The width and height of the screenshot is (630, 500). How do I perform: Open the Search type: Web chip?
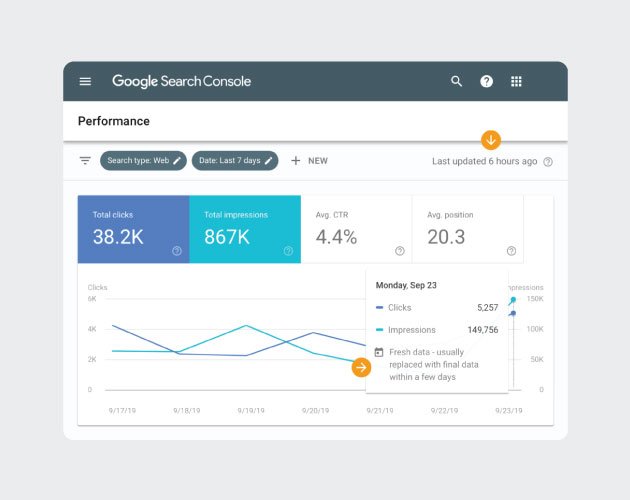(143, 161)
